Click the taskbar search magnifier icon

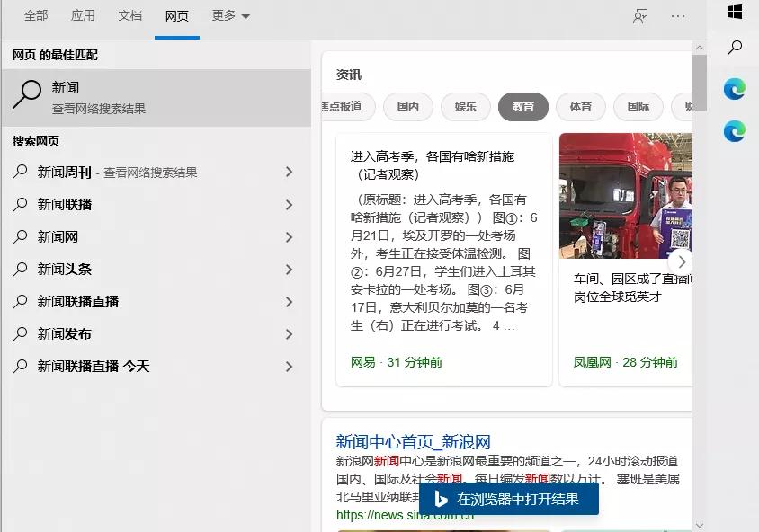(x=735, y=48)
